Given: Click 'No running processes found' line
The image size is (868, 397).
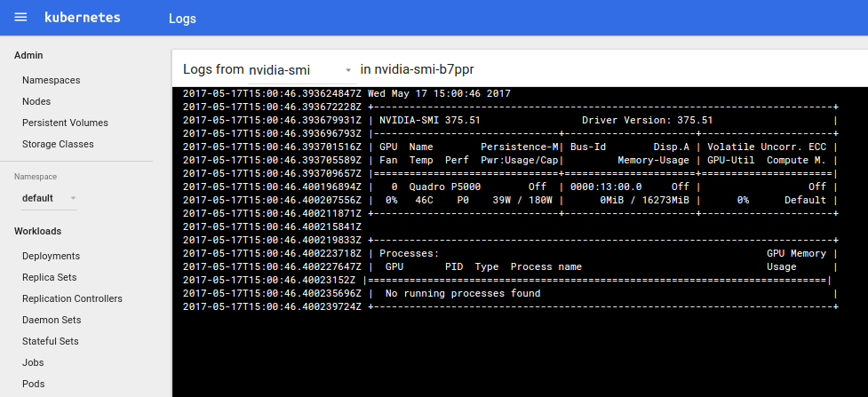Looking at the screenshot, I should coord(463,293).
